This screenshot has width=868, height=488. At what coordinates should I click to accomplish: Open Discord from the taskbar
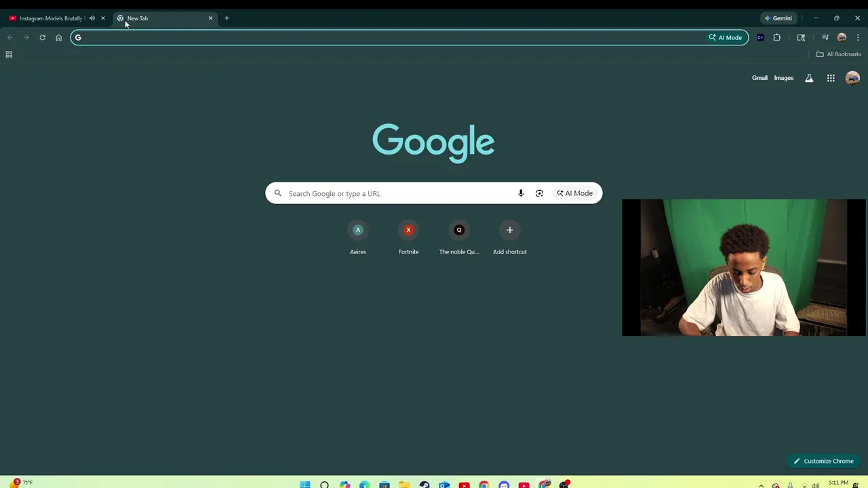pos(504,485)
